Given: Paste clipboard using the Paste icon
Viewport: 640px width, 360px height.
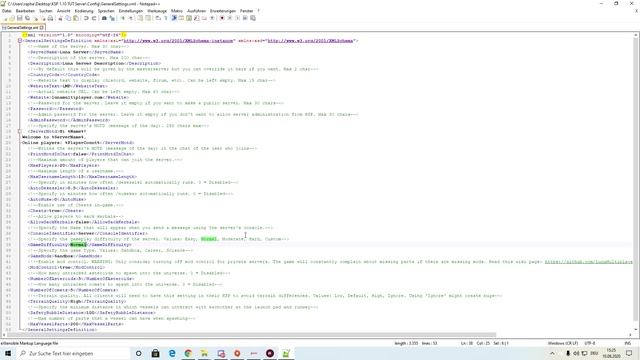Looking at the screenshot, I should click(x=76, y=18).
